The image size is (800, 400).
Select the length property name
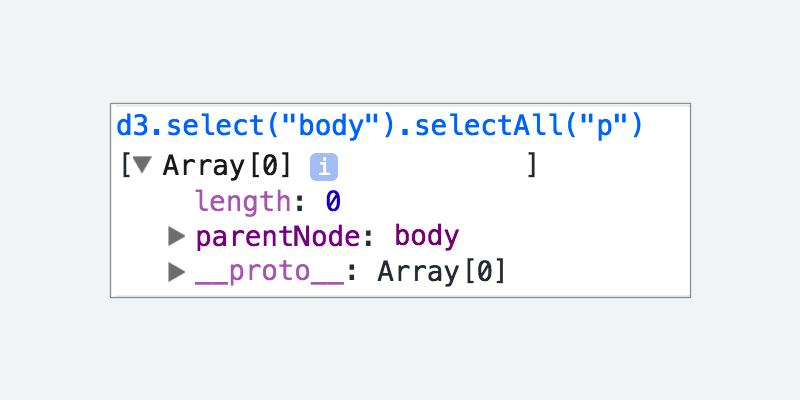pyautogui.click(x=243, y=201)
